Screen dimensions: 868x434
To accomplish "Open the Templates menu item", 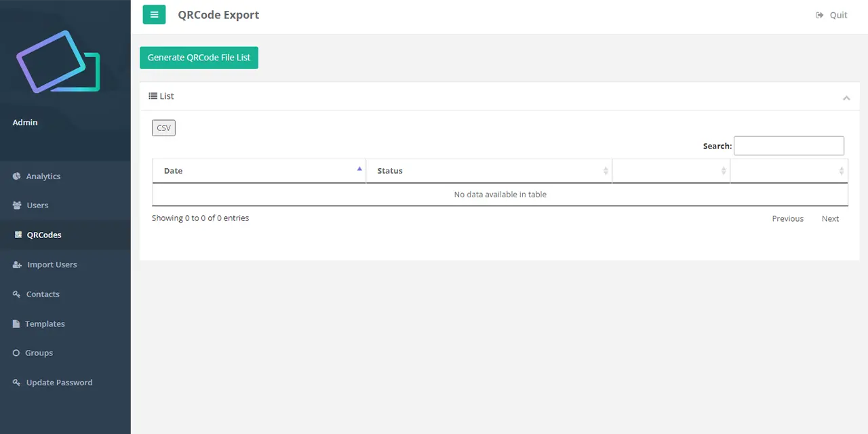I will (45, 324).
